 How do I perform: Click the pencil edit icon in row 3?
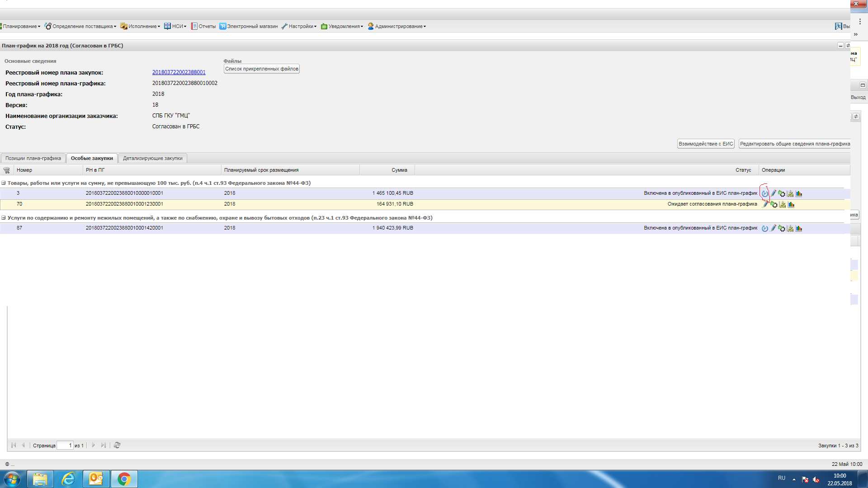click(773, 193)
